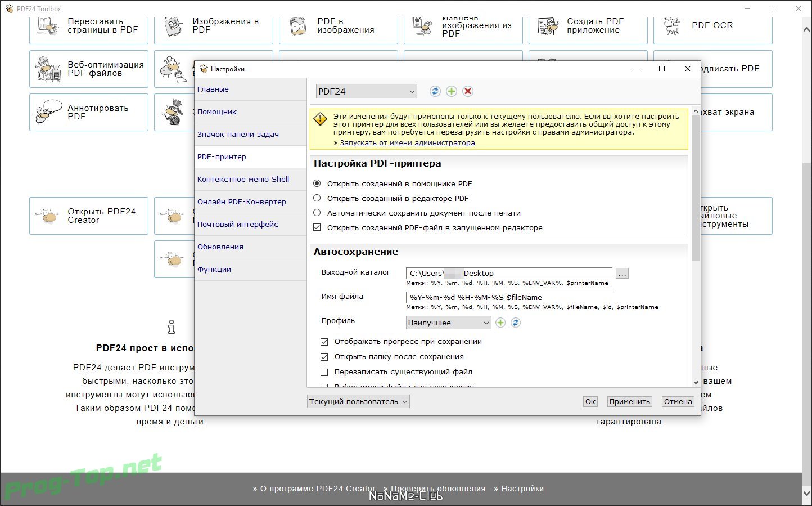Maximize the Настройки dialog window
This screenshot has width=812, height=506.
(x=662, y=69)
